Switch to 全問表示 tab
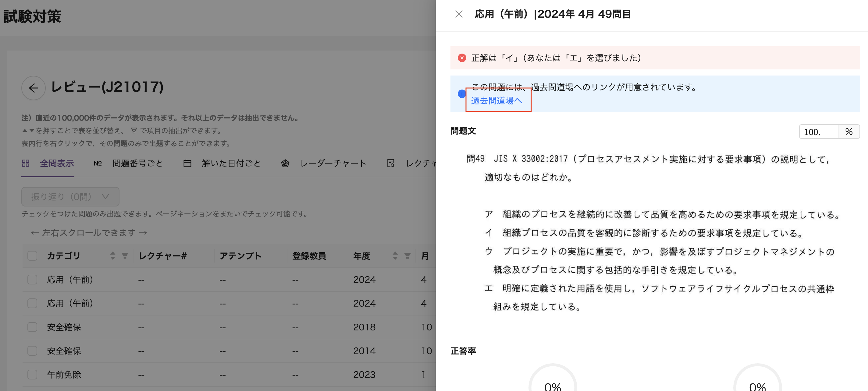This screenshot has height=391, width=868. tap(57, 164)
